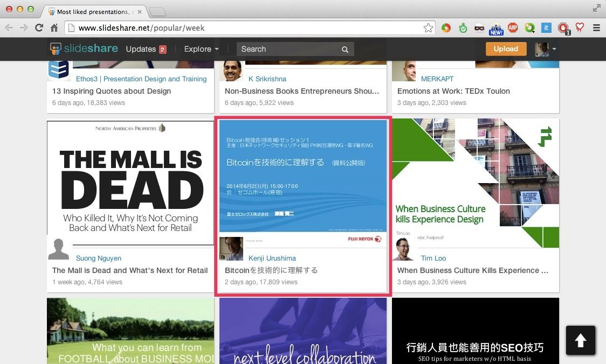This screenshot has height=364, width=606.
Task: Click the Ethos3 logo avatar
Action: tap(59, 71)
